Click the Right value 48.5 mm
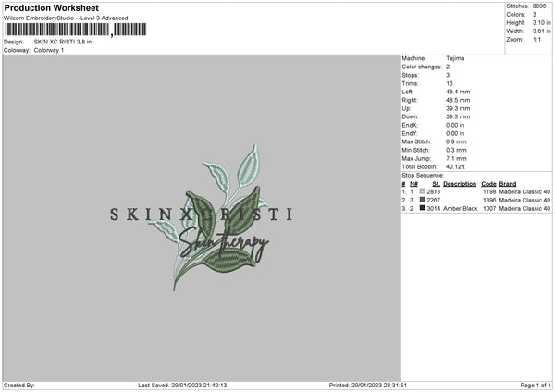This screenshot has height=392, width=555. tap(458, 100)
